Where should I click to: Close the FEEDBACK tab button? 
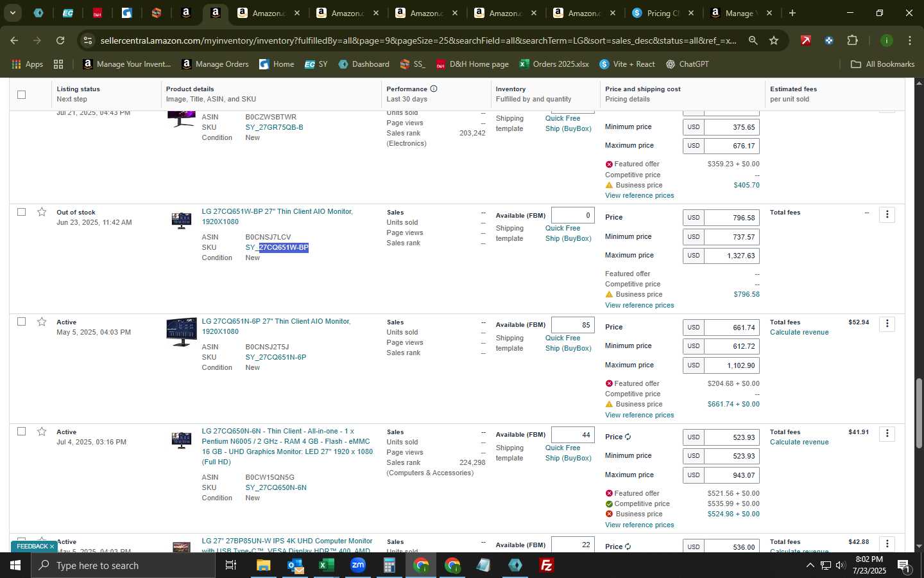point(52,547)
